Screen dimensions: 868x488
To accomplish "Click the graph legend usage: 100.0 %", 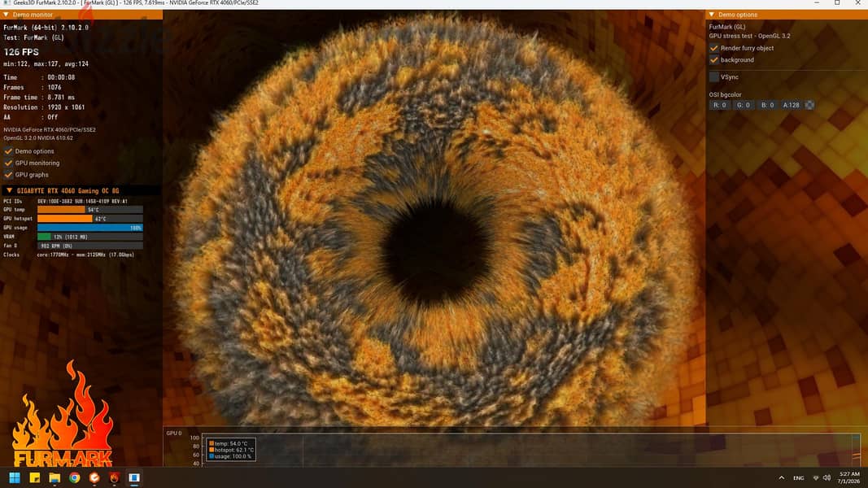I will click(x=229, y=456).
